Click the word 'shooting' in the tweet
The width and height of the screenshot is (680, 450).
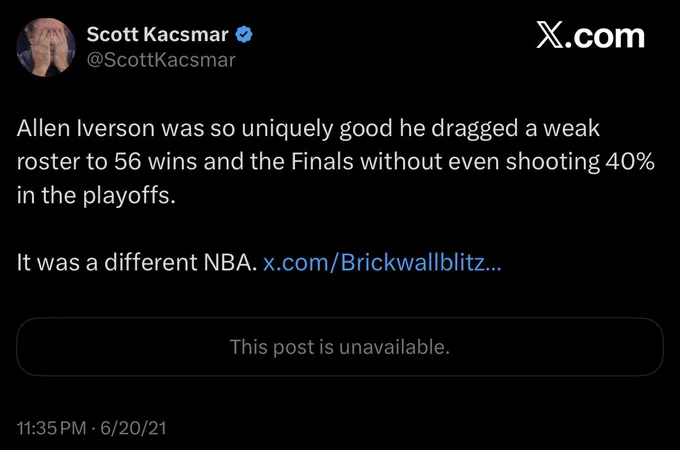pos(552,163)
